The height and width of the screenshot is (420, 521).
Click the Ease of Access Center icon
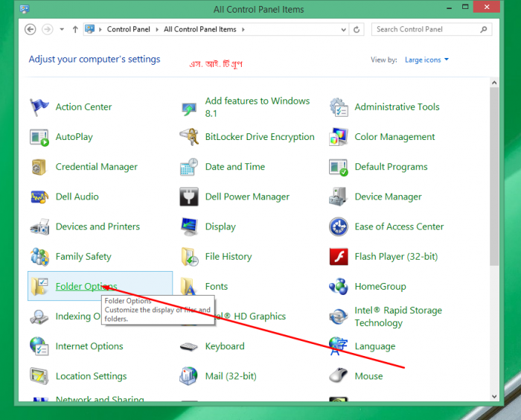click(339, 227)
